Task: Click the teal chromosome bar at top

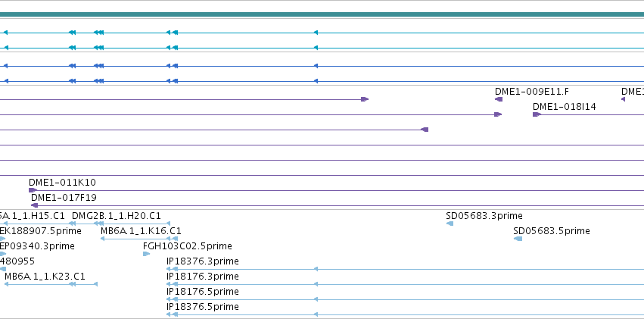Action: click(x=322, y=15)
